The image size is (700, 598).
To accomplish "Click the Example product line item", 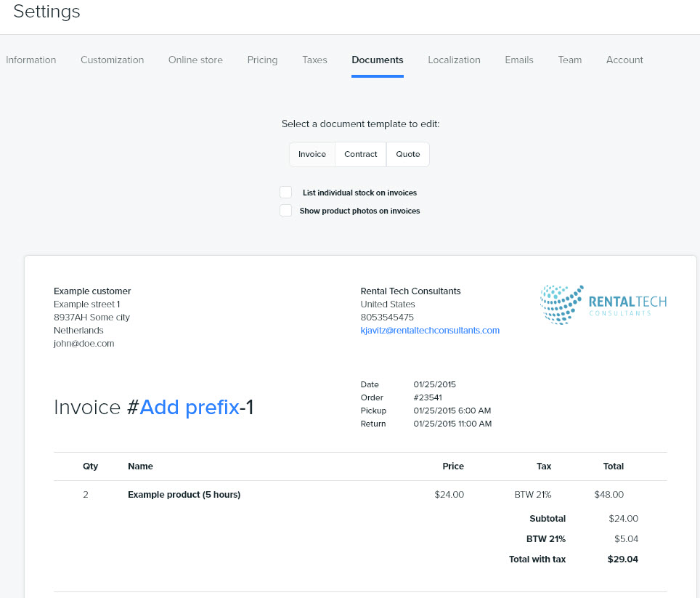I will (x=184, y=494).
